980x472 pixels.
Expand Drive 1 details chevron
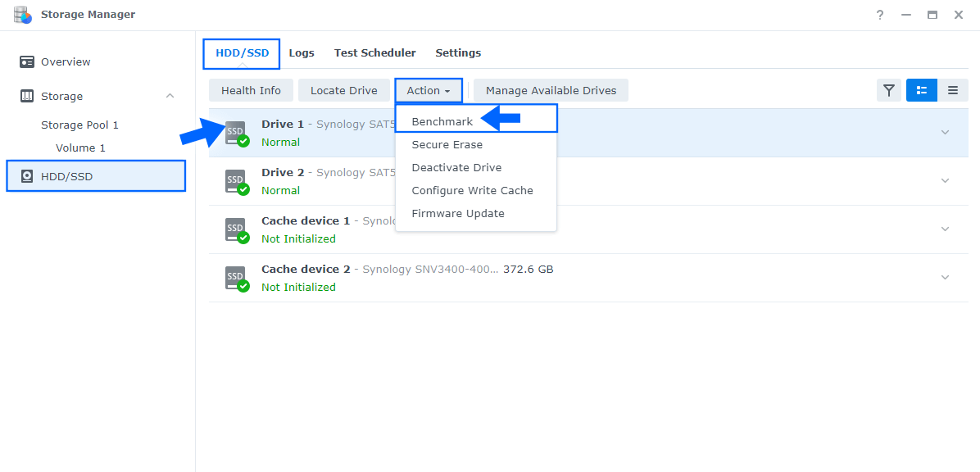pyautogui.click(x=945, y=132)
